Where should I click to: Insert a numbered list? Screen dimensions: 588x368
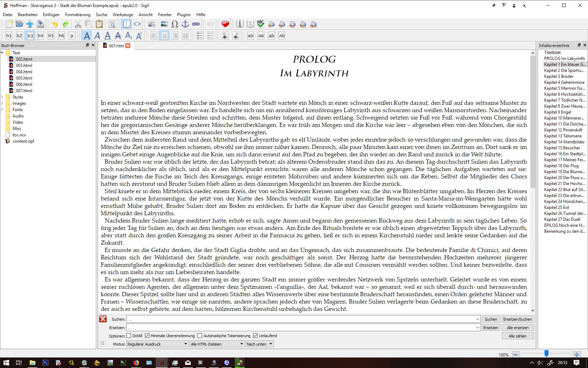(x=210, y=36)
